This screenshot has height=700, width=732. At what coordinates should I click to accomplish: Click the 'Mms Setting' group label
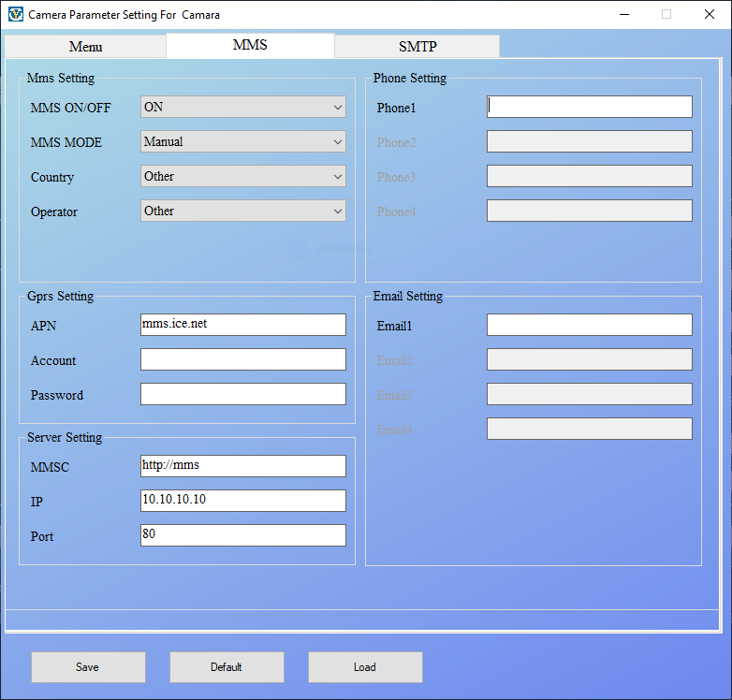pyautogui.click(x=61, y=78)
